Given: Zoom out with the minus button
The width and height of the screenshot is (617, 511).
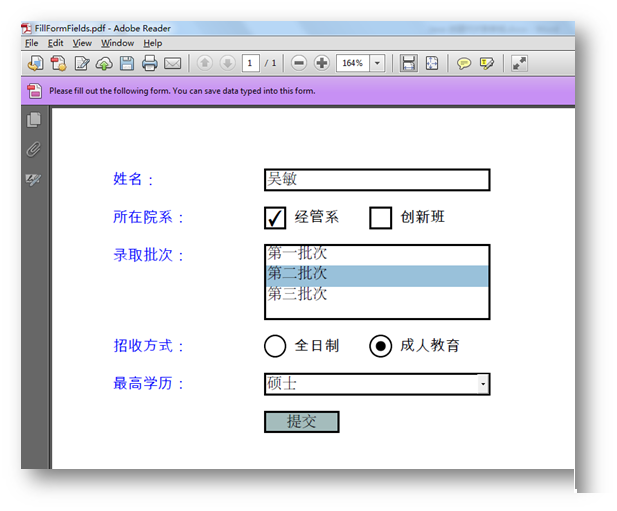Looking at the screenshot, I should point(299,63).
